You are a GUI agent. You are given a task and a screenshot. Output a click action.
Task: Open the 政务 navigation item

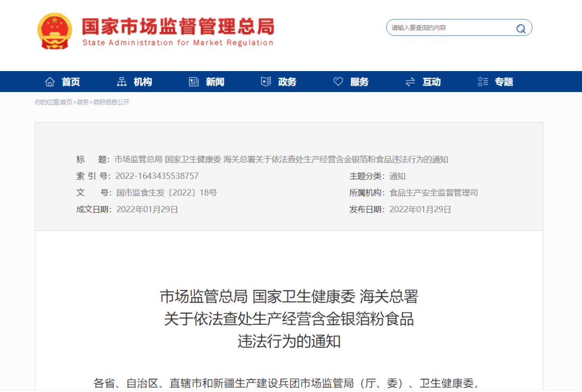pyautogui.click(x=287, y=82)
